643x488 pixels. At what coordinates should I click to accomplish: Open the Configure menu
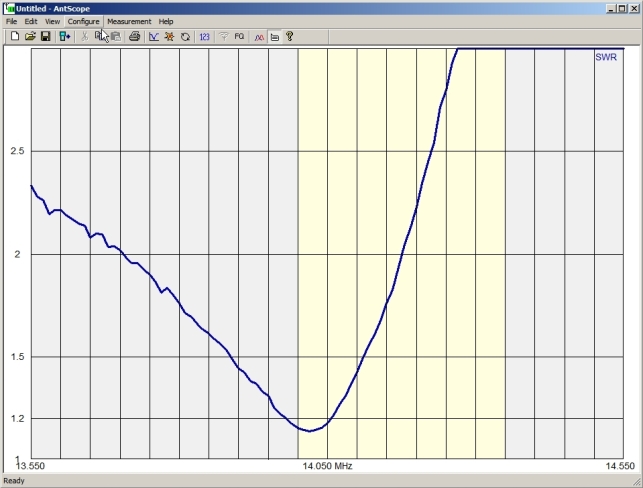(x=84, y=21)
